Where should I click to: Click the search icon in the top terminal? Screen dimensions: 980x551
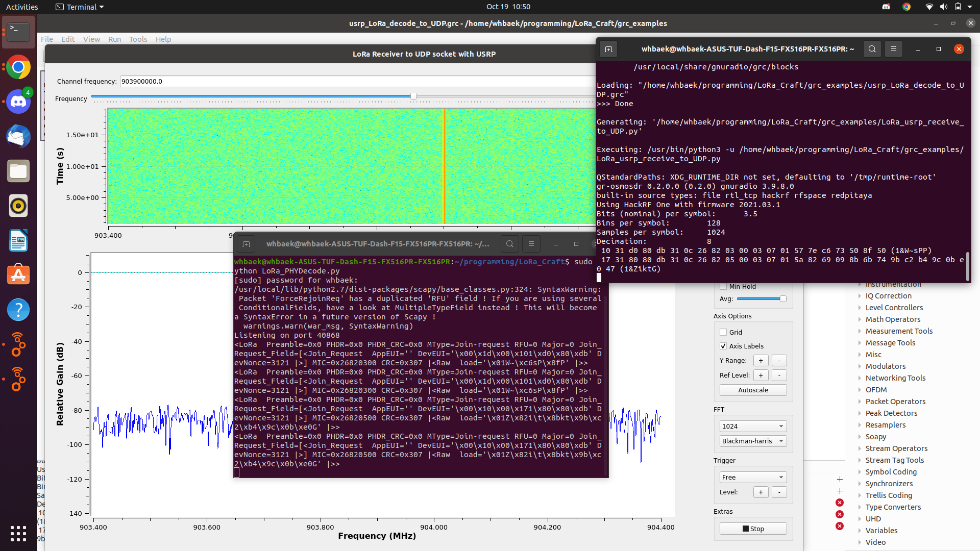872,49
